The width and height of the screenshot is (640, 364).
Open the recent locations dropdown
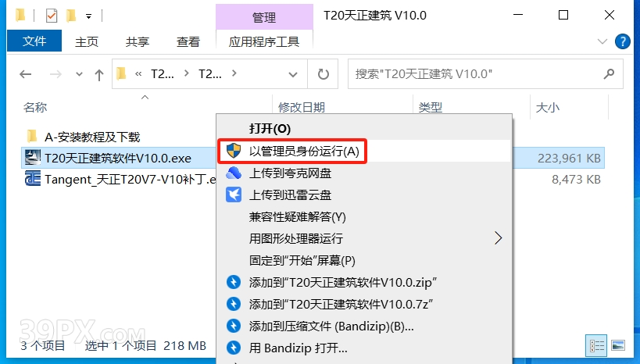click(x=79, y=74)
